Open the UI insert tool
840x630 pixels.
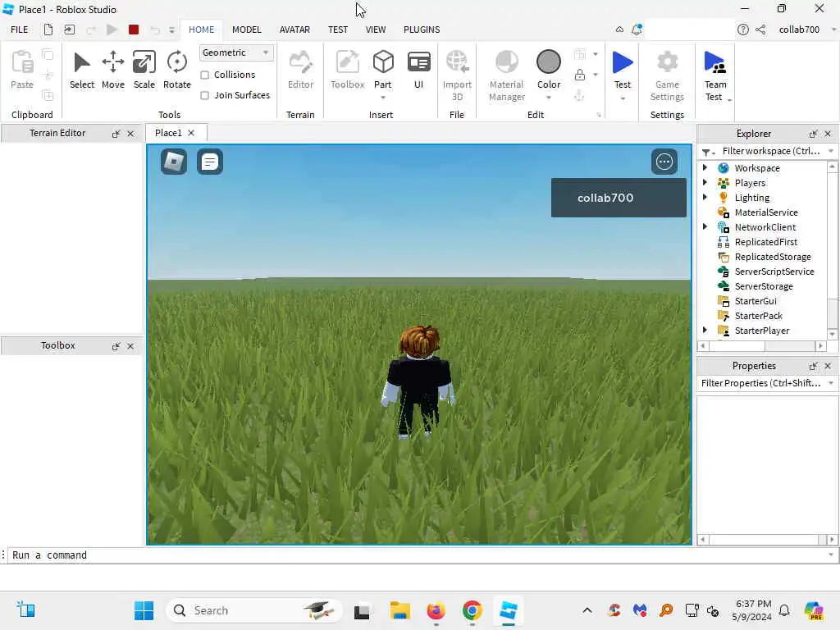(418, 70)
